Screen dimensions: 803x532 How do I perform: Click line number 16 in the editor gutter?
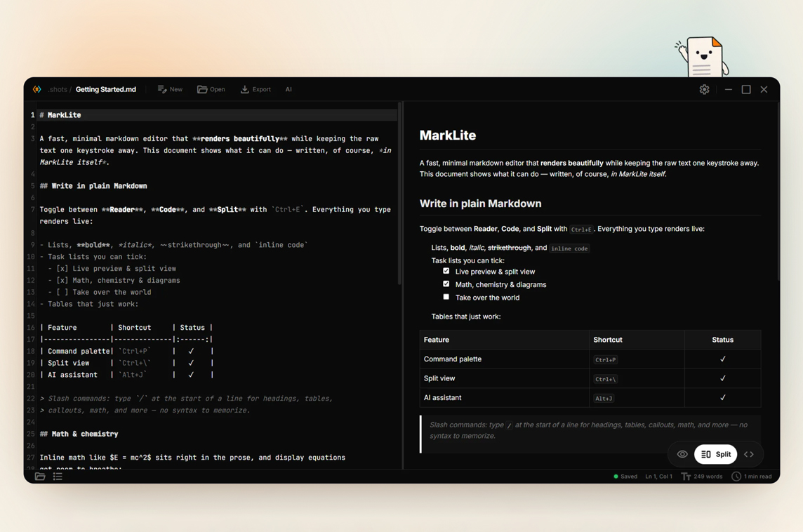pos(31,328)
